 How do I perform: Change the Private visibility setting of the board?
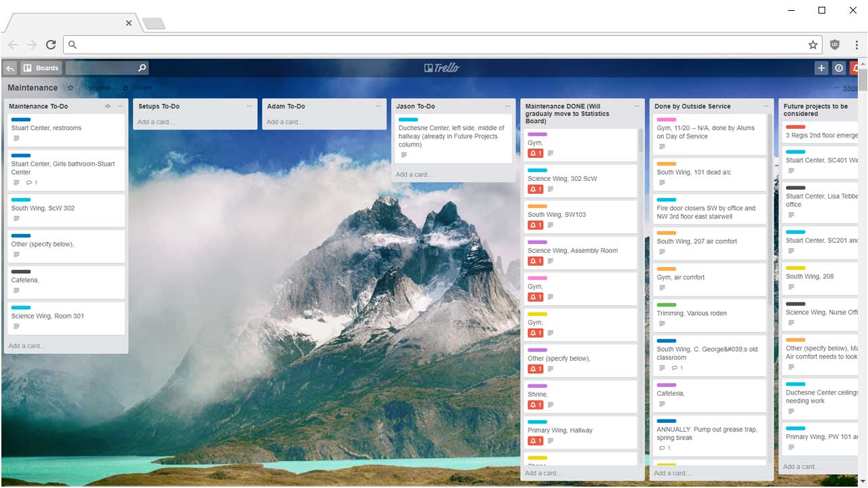coord(138,88)
